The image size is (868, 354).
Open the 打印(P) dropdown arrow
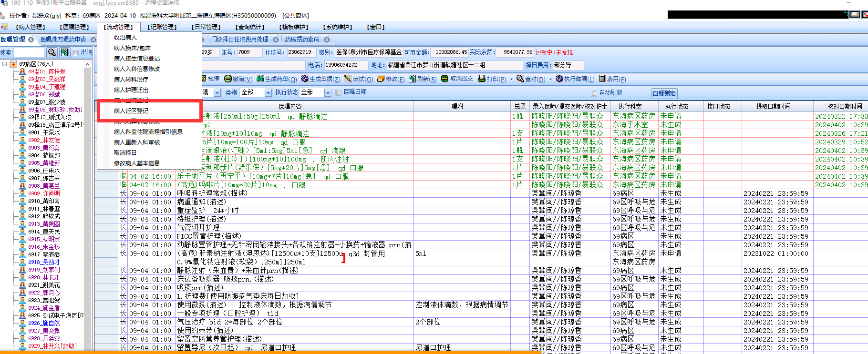click(x=511, y=79)
